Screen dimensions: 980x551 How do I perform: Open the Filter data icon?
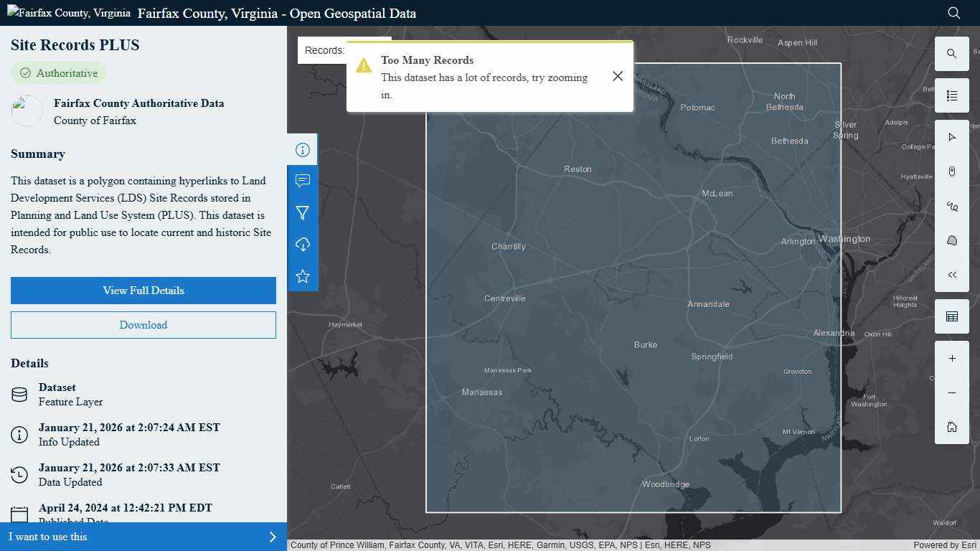[303, 212]
